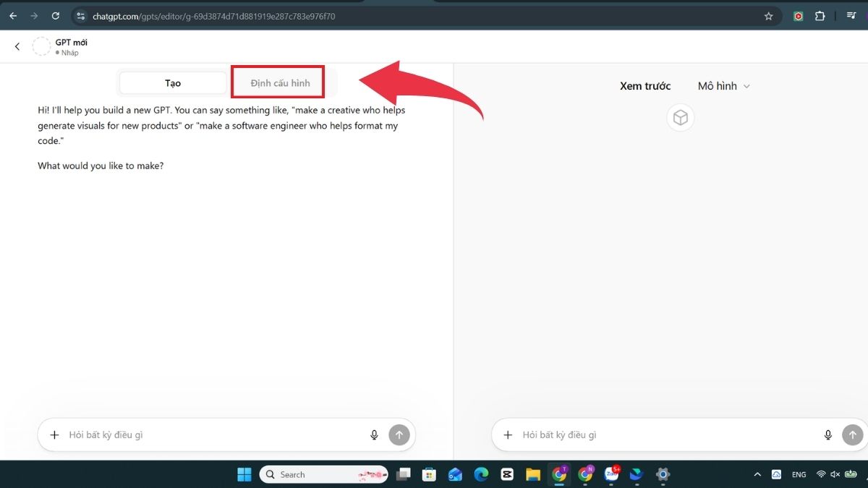
Task: Open the Chrome N profile window on taskbar
Action: point(586,474)
